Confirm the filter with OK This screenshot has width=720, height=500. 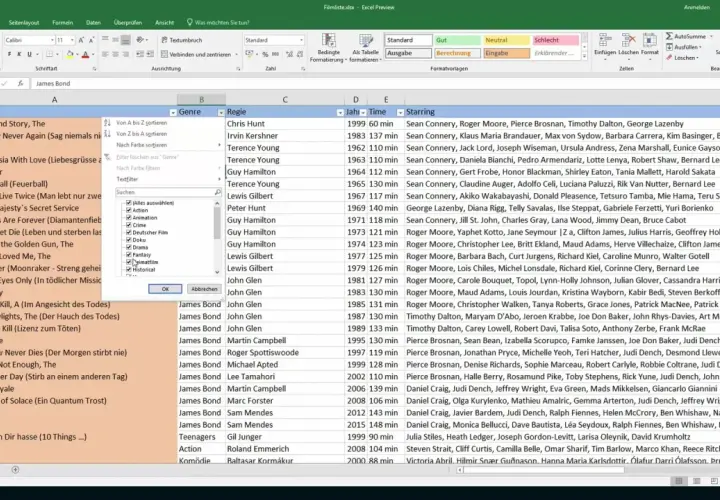click(x=165, y=289)
